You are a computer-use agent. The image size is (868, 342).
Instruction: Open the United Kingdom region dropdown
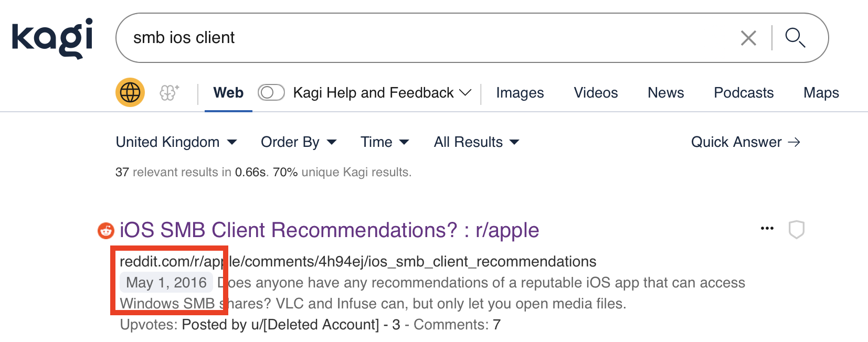coord(176,142)
